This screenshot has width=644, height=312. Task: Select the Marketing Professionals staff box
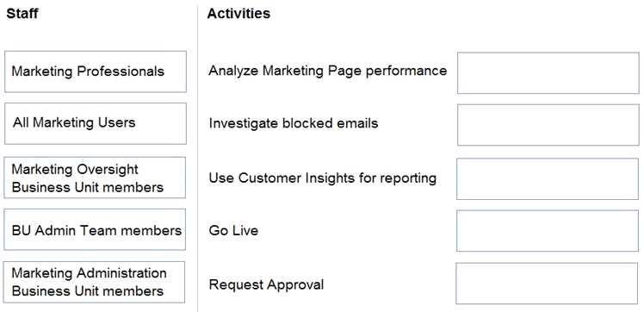coord(96,72)
